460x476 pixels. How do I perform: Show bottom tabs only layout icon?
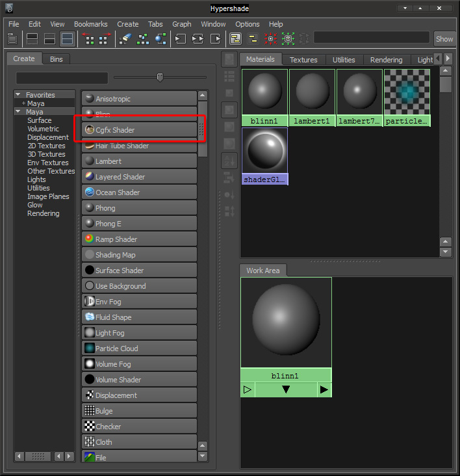(49, 39)
